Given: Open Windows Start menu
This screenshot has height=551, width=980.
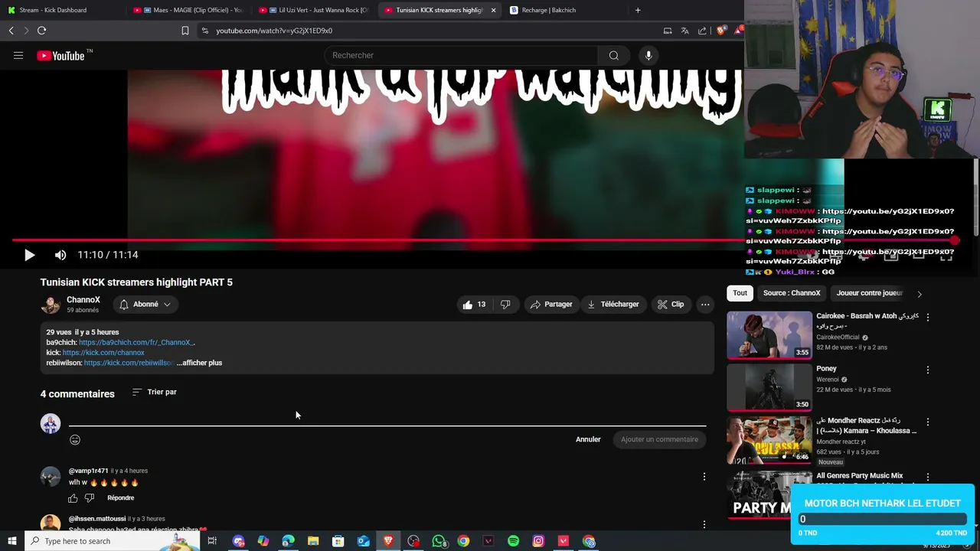Looking at the screenshot, I should tap(11, 541).
